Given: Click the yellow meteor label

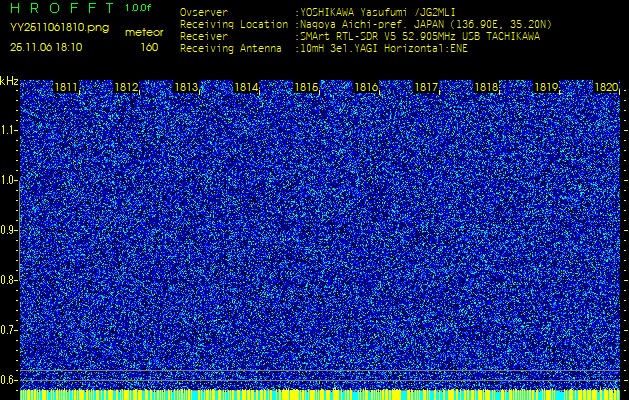Looking at the screenshot, I should point(143,32).
